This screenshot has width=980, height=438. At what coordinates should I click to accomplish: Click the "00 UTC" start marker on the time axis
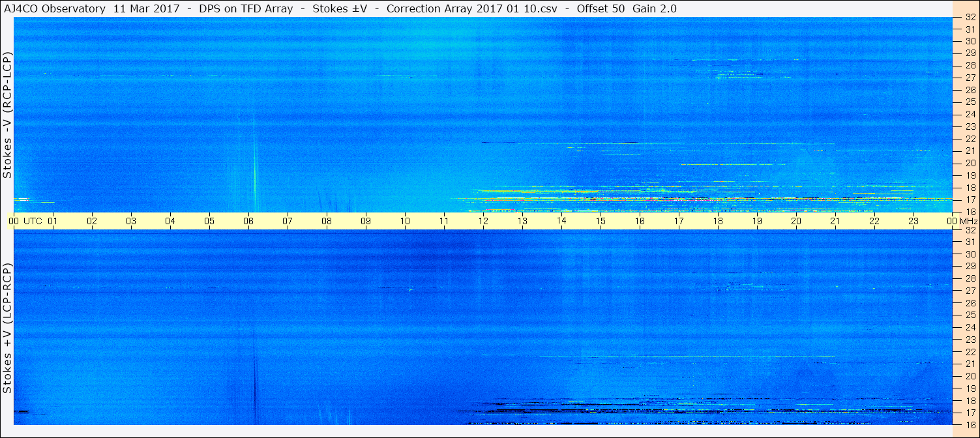25,221
